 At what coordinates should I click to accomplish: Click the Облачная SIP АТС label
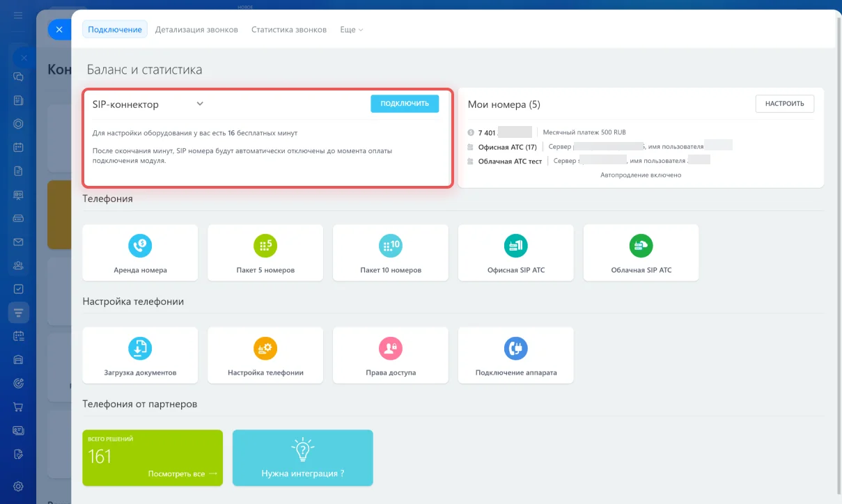641,270
